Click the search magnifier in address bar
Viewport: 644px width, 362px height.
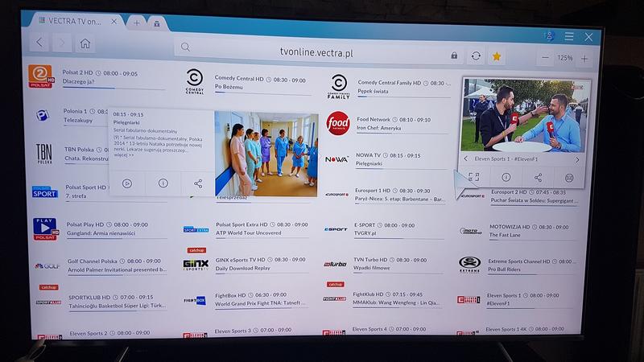pyautogui.click(x=186, y=47)
